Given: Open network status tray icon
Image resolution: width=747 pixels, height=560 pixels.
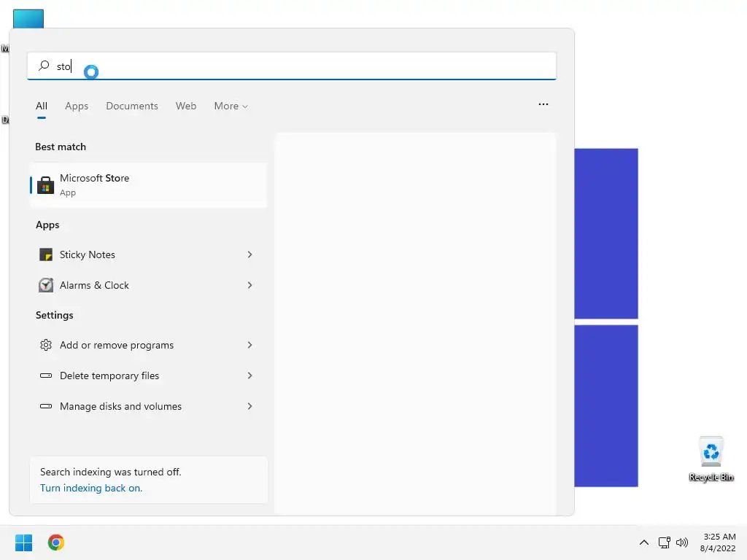Looking at the screenshot, I should pos(664,542).
